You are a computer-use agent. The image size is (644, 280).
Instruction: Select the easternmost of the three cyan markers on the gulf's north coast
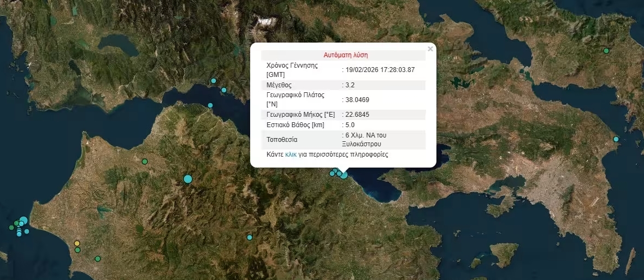[x=224, y=90]
